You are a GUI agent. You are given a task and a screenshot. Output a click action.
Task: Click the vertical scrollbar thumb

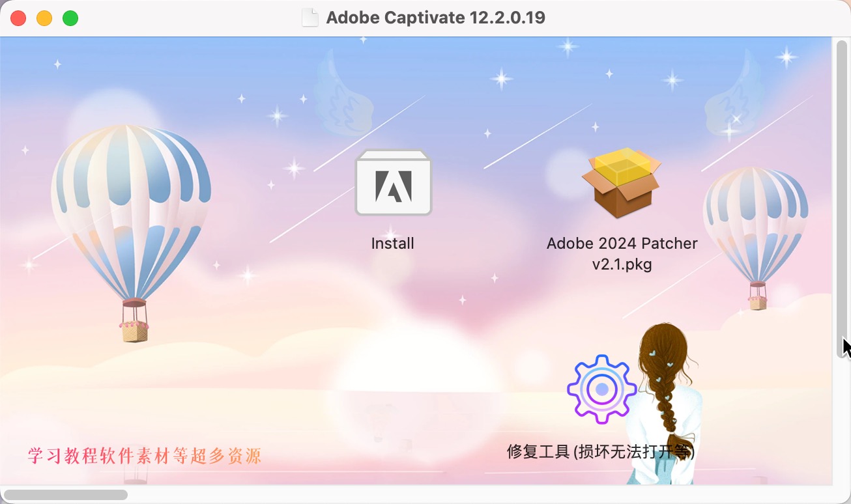[841, 199]
